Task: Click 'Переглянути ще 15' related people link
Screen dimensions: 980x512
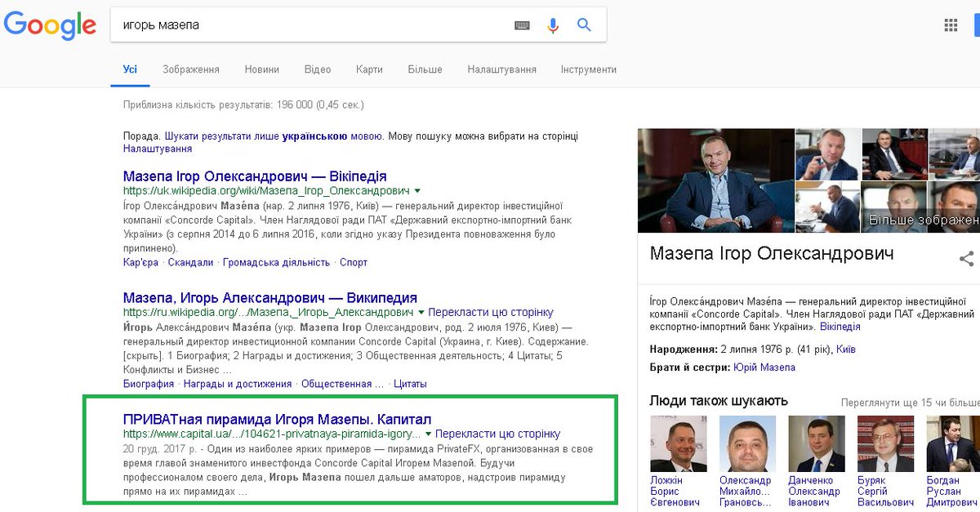Action: click(x=911, y=403)
